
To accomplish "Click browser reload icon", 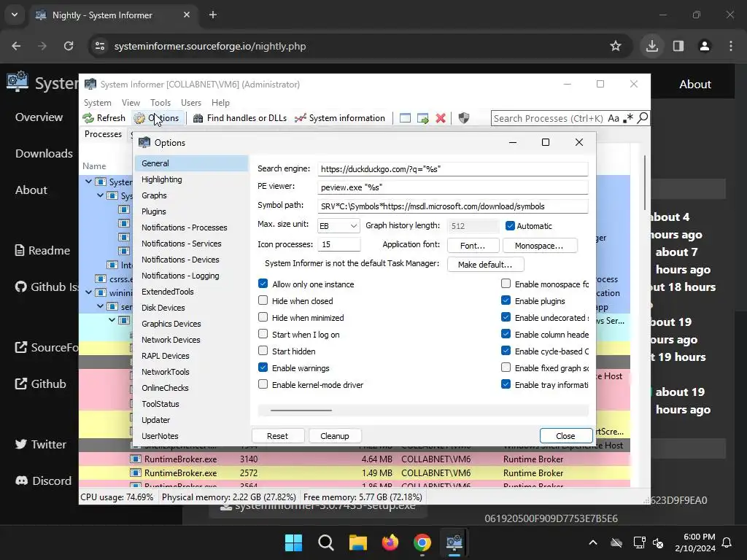I will [69, 46].
